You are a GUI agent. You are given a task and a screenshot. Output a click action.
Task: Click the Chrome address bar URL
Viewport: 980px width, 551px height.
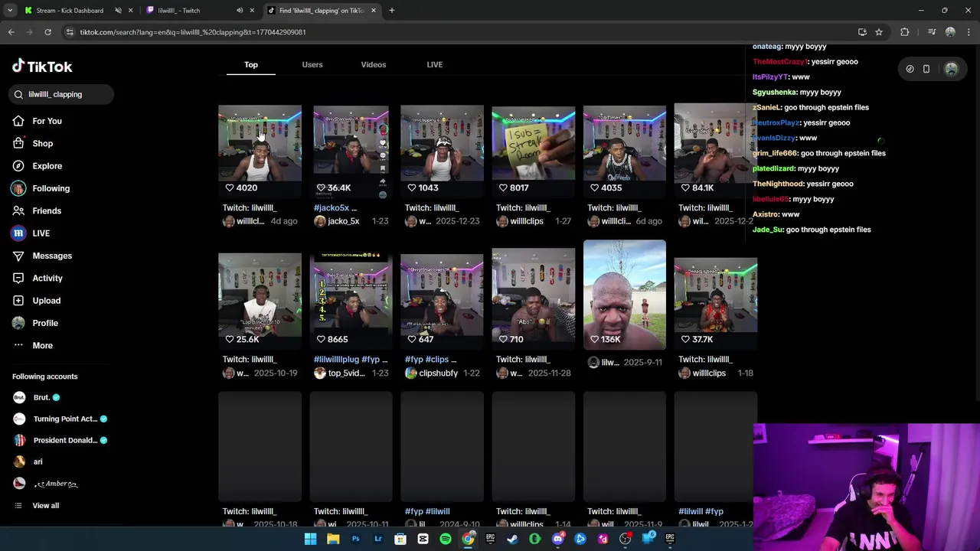pyautogui.click(x=193, y=32)
